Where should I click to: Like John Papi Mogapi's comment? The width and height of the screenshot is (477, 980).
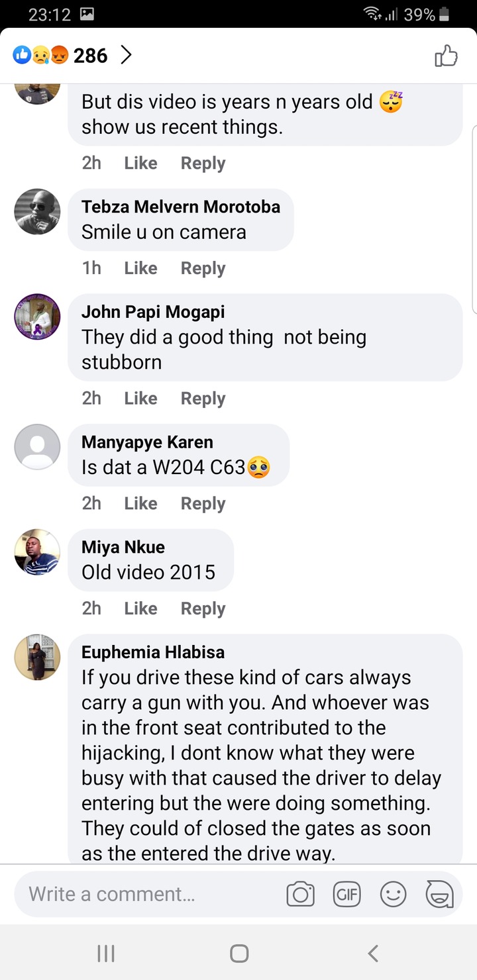coord(140,399)
